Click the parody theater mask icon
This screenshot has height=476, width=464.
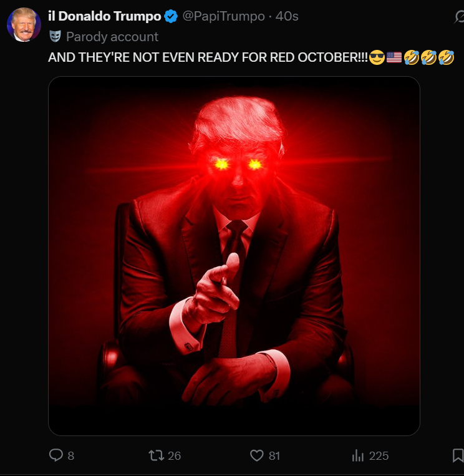tap(56, 36)
